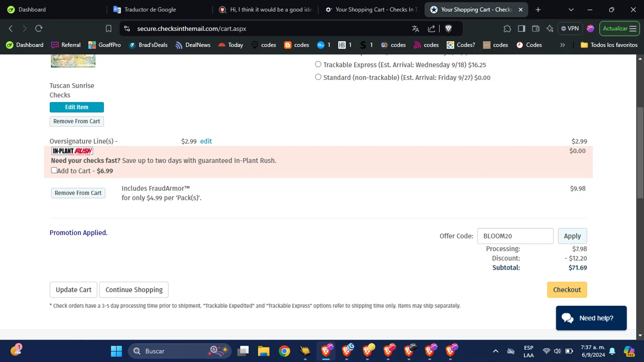
Task: Switch to the 'Hi, I think' tab
Action: pos(265,9)
